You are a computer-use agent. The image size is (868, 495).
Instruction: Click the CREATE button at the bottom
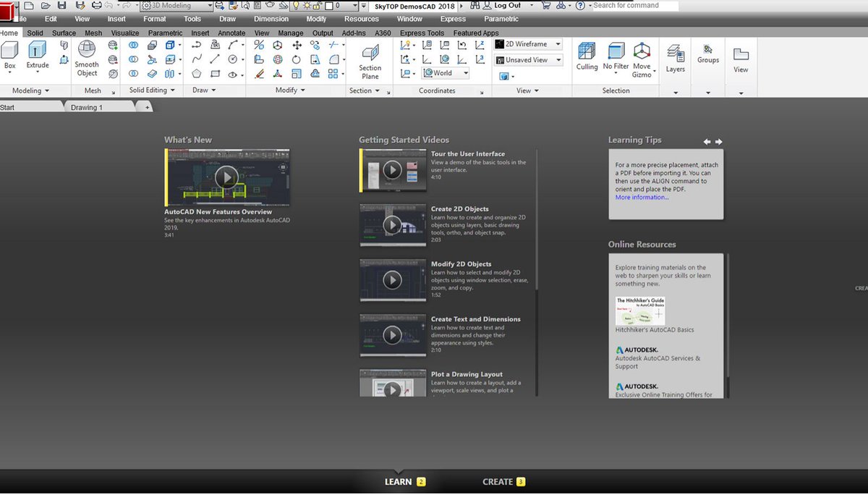[503, 481]
